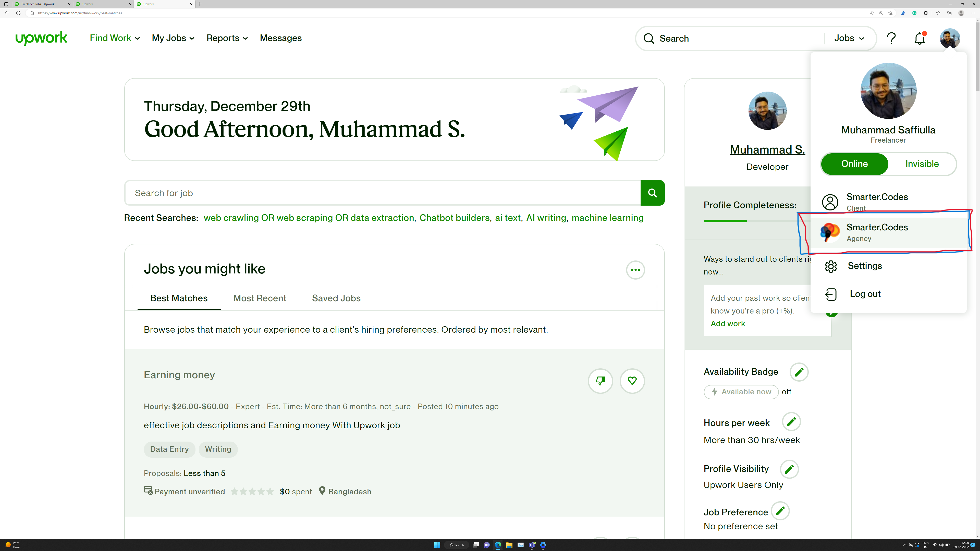Reload the page with refresh icon
This screenshot has height=551, width=980.
[18, 13]
